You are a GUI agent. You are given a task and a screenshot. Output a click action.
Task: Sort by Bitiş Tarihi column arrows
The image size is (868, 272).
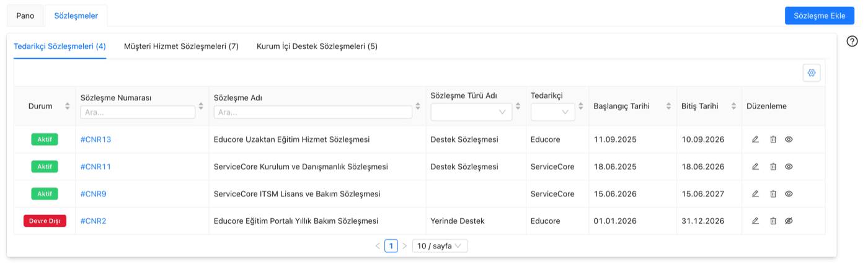(734, 106)
